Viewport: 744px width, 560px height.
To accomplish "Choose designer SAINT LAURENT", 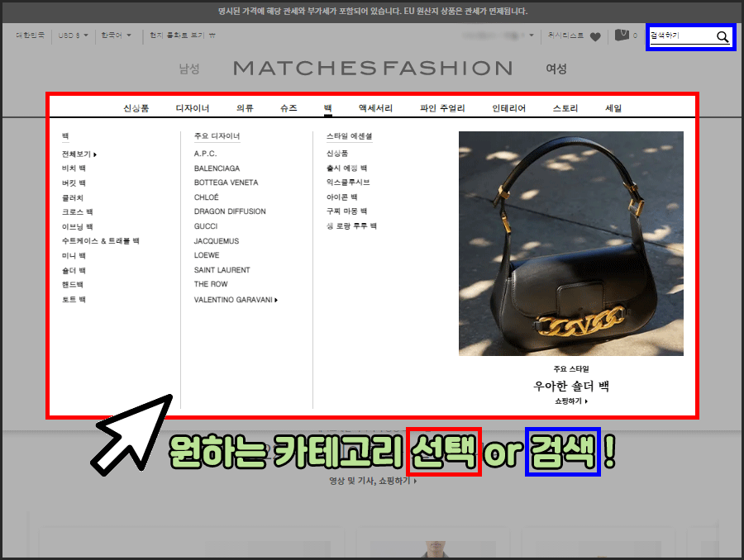I will [222, 270].
